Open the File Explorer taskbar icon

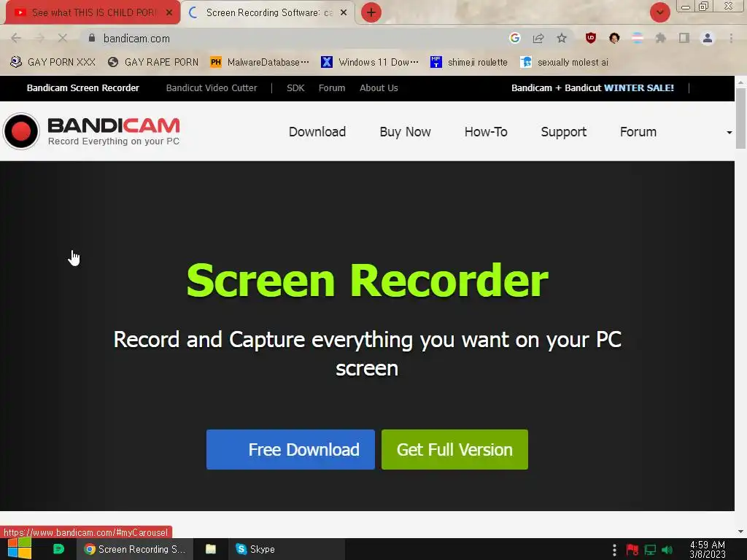point(211,549)
